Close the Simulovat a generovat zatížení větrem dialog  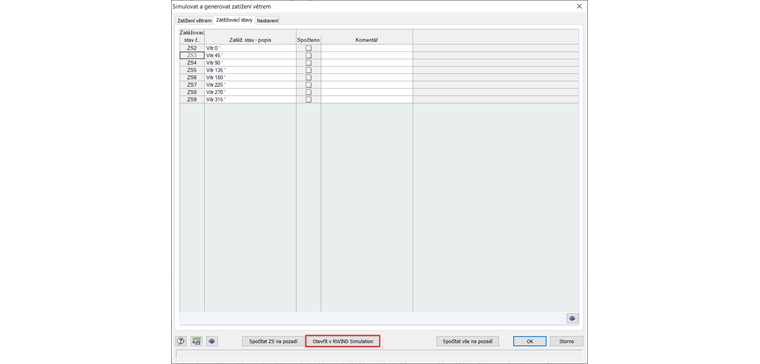click(x=579, y=6)
